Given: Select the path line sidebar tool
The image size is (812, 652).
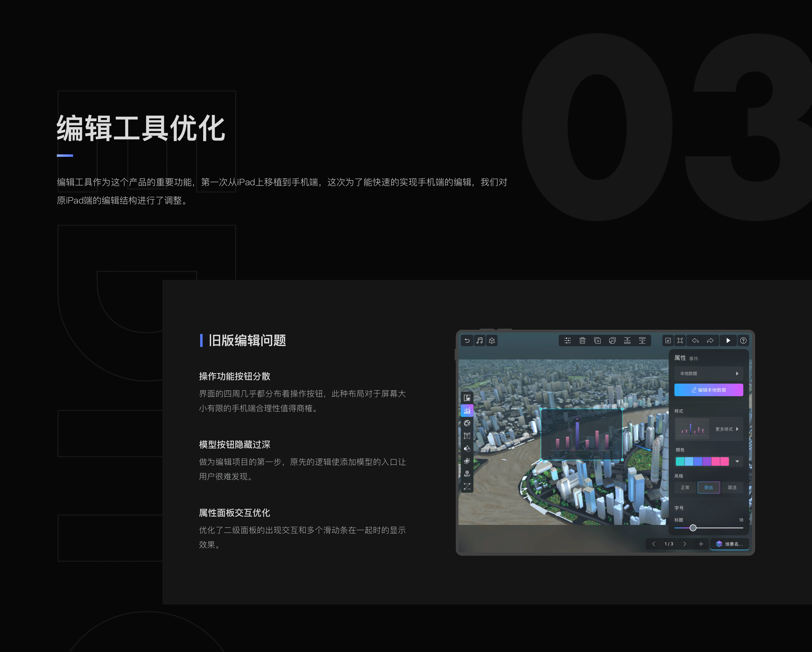Looking at the screenshot, I should click(x=467, y=486).
